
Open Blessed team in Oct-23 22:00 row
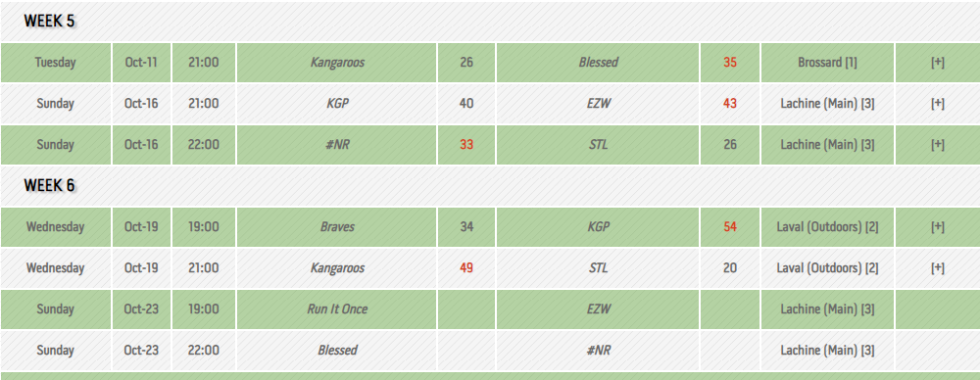pyautogui.click(x=337, y=351)
